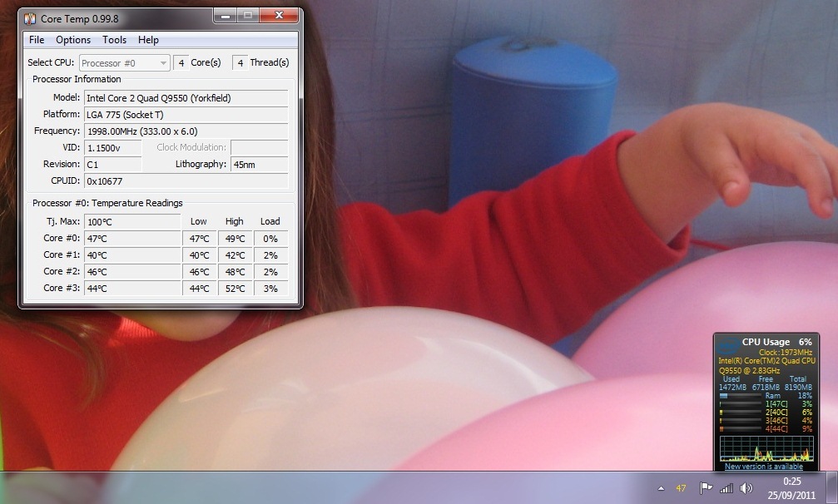The height and width of the screenshot is (504, 838).
Task: Click the Tj. Max 100°C field
Action: pos(131,222)
